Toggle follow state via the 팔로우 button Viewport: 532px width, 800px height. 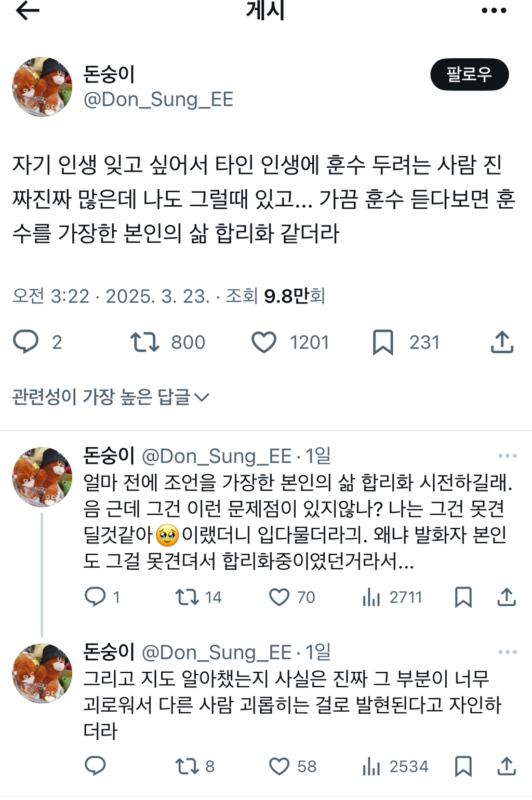pos(470,74)
